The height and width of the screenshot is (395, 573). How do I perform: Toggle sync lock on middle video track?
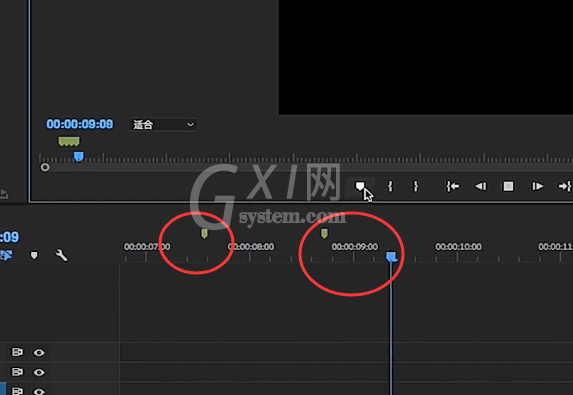coord(17,372)
